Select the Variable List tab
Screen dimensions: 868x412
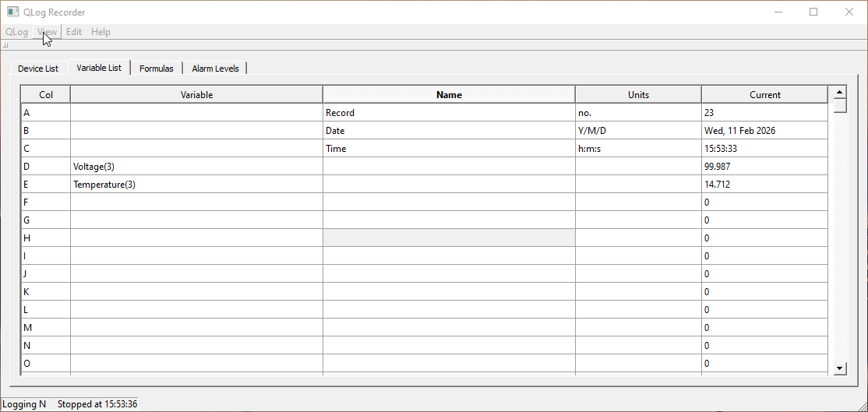pyautogui.click(x=99, y=68)
